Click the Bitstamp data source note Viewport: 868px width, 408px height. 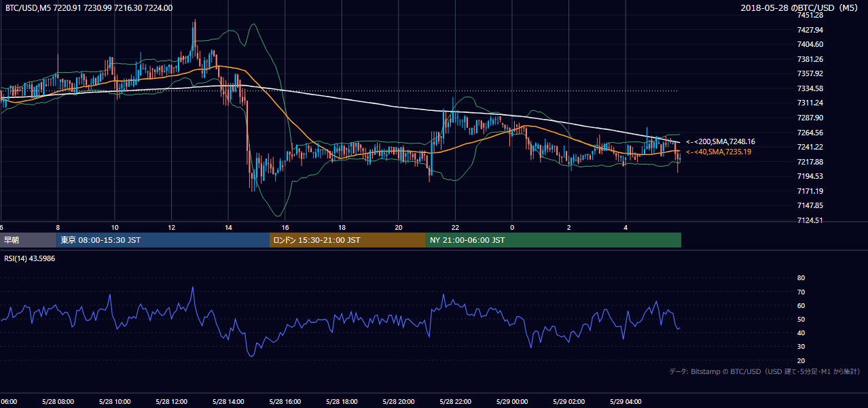[765, 371]
